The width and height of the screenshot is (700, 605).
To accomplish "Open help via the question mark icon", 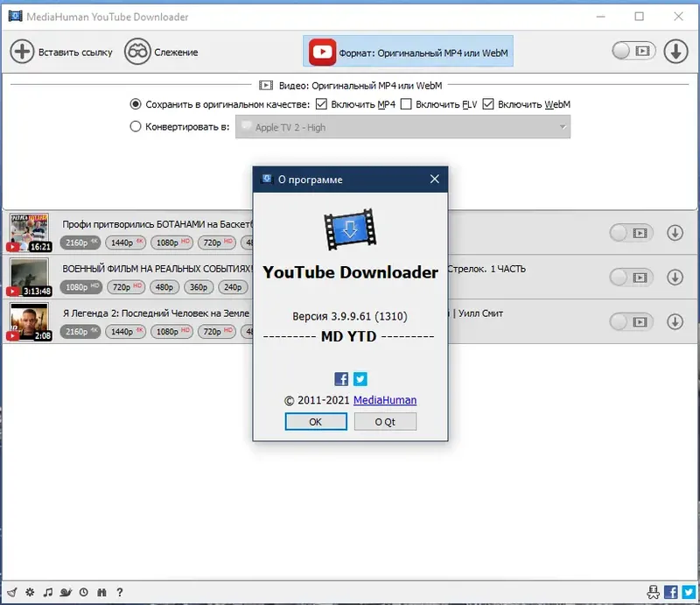I will (x=120, y=593).
